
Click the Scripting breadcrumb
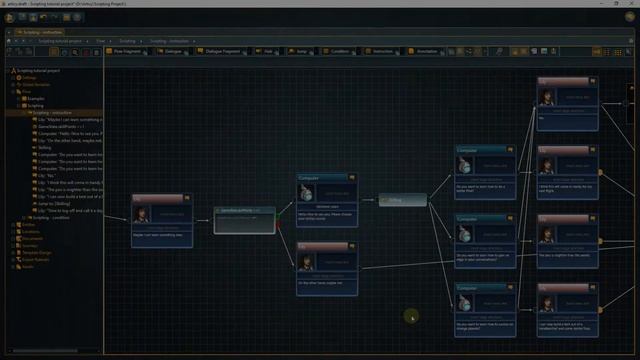pos(127,41)
